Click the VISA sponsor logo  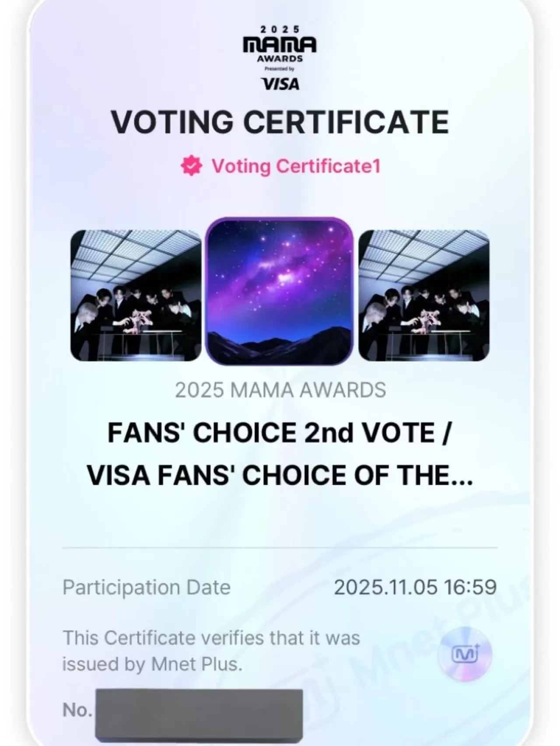[x=280, y=84]
